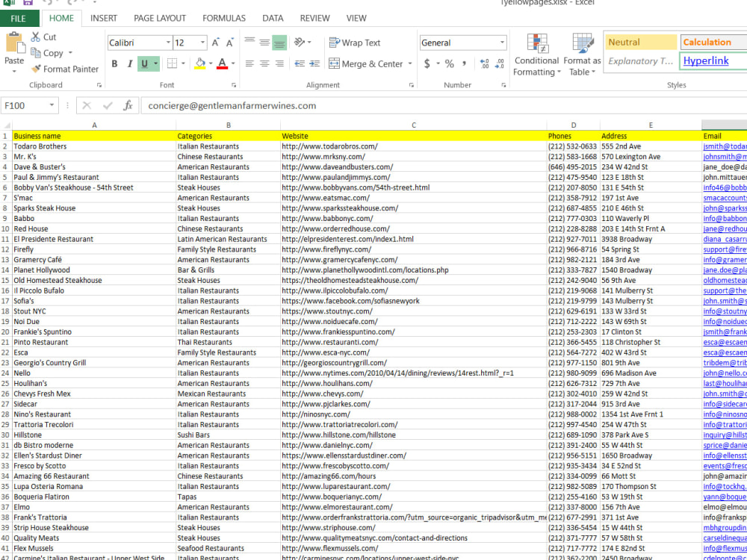This screenshot has height=560, width=747.
Task: Click the Copy button
Action: (x=46, y=53)
